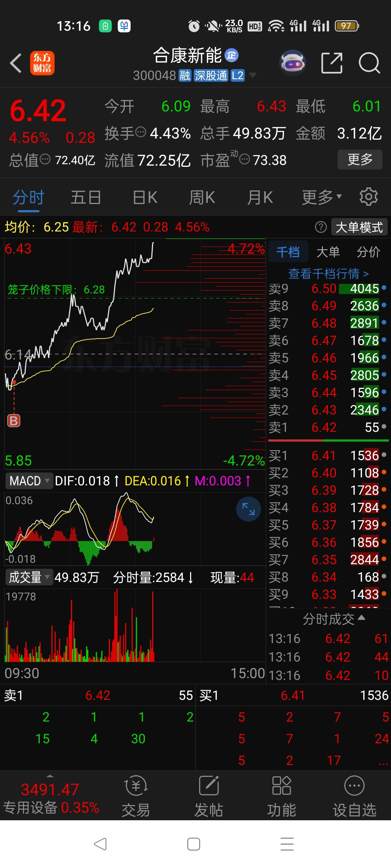
Task: Open the 发帖 post icon
Action: pos(209,797)
